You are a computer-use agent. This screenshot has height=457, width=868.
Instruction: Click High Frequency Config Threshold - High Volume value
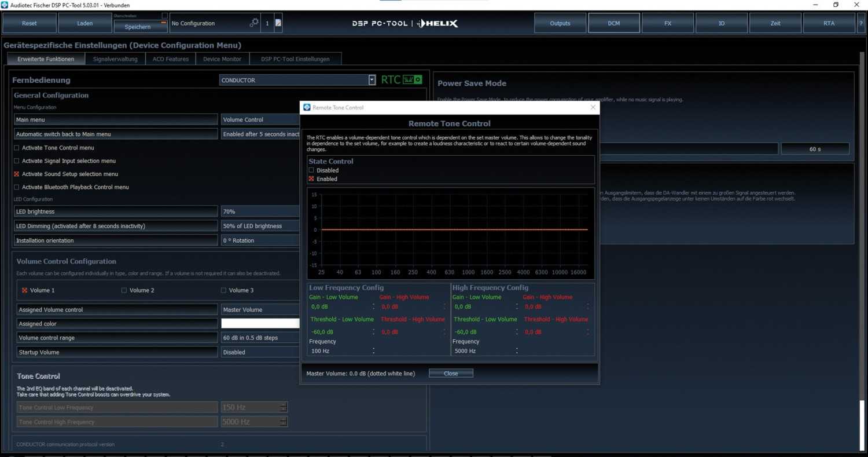click(533, 332)
